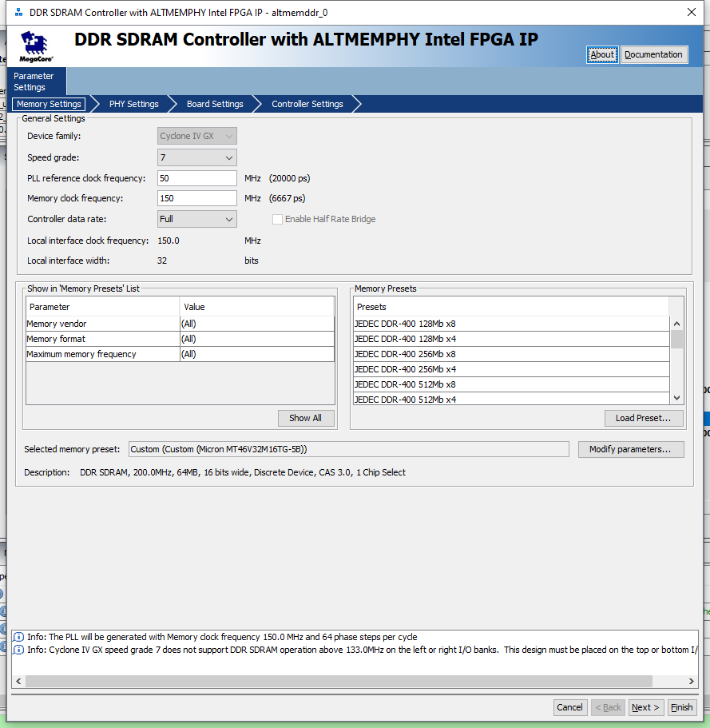The height and width of the screenshot is (728, 710).
Task: Click the Memory clock frequency field
Action: pos(196,198)
